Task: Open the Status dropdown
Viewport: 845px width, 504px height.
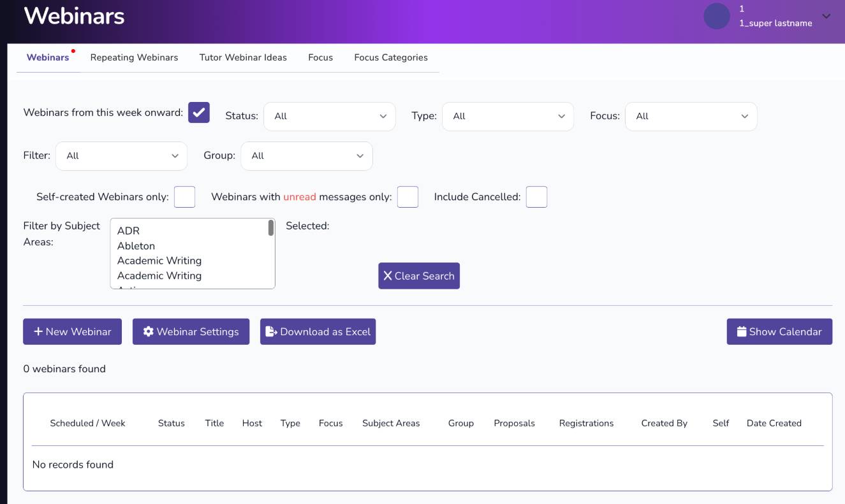Action: pos(330,117)
